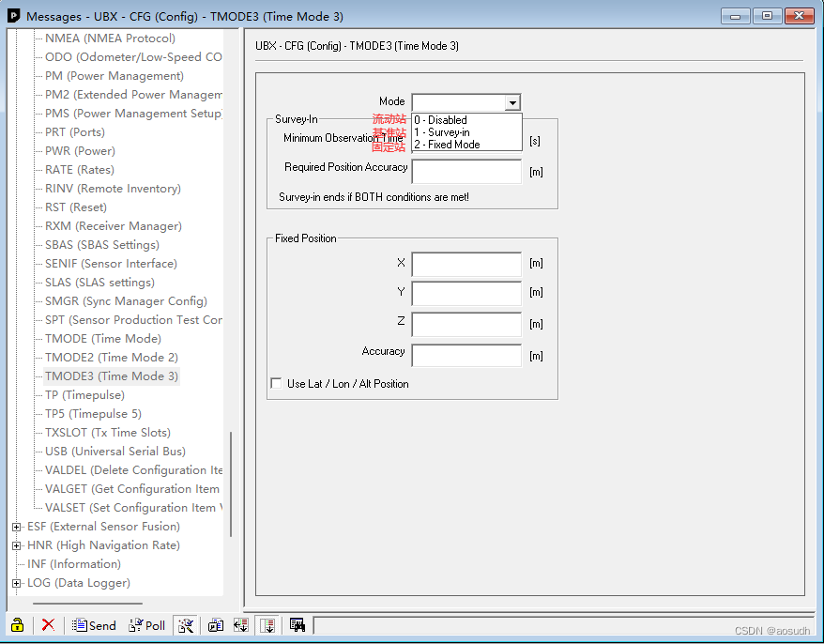Select VALSET (Set Configuration Item) tree item
824x644 pixels.
click(133, 508)
